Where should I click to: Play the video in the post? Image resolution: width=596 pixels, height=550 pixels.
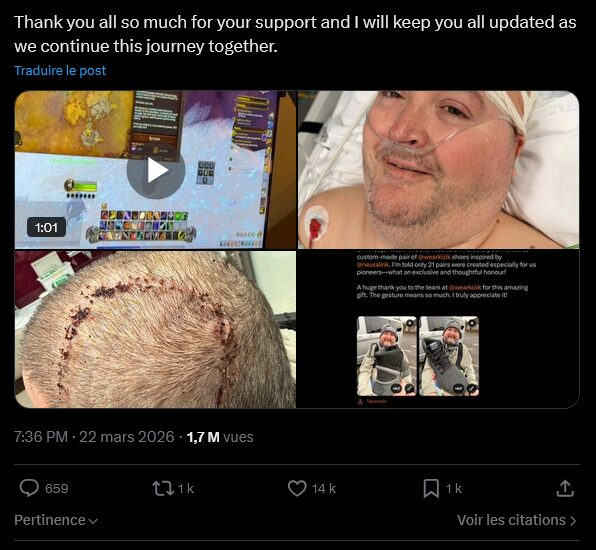(x=156, y=170)
